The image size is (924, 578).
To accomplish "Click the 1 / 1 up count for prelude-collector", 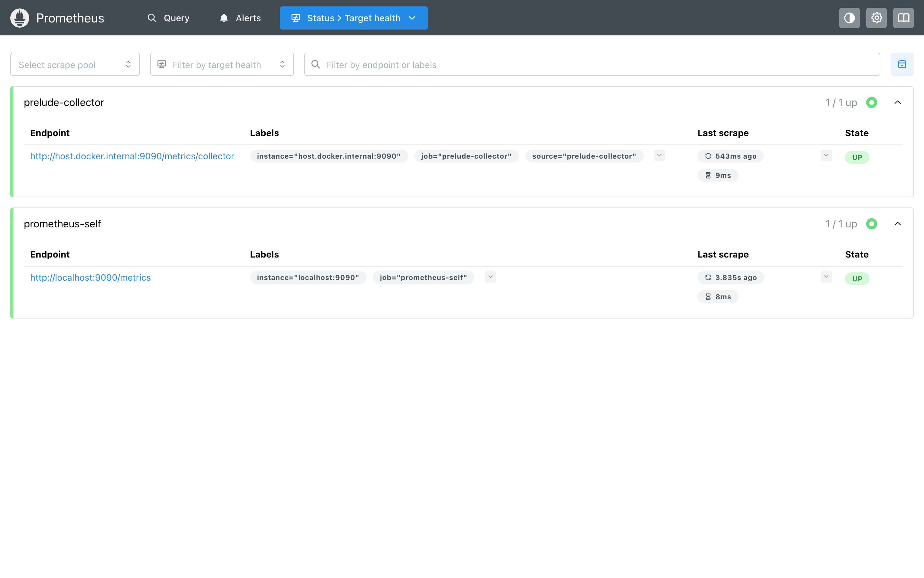I will click(841, 102).
